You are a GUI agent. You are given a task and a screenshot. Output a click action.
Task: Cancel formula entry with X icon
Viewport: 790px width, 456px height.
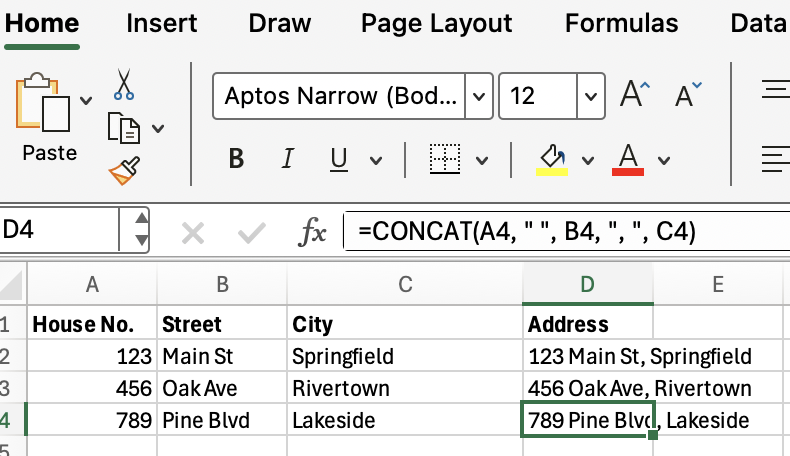pyautogui.click(x=193, y=233)
